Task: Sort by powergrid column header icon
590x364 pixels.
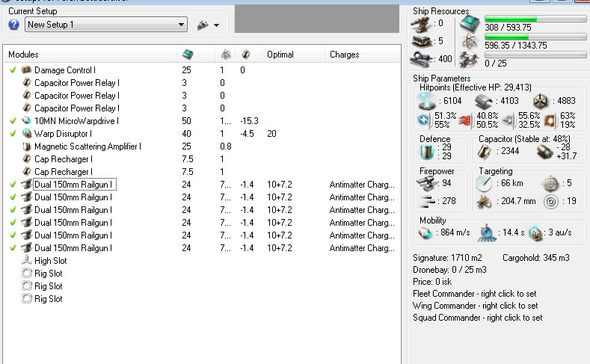Action: (226, 55)
